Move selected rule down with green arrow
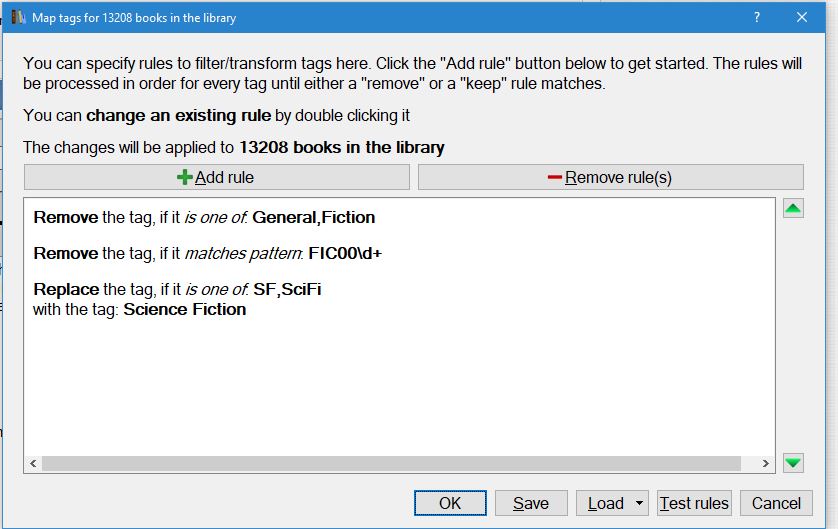838x529 pixels. pyautogui.click(x=792, y=463)
